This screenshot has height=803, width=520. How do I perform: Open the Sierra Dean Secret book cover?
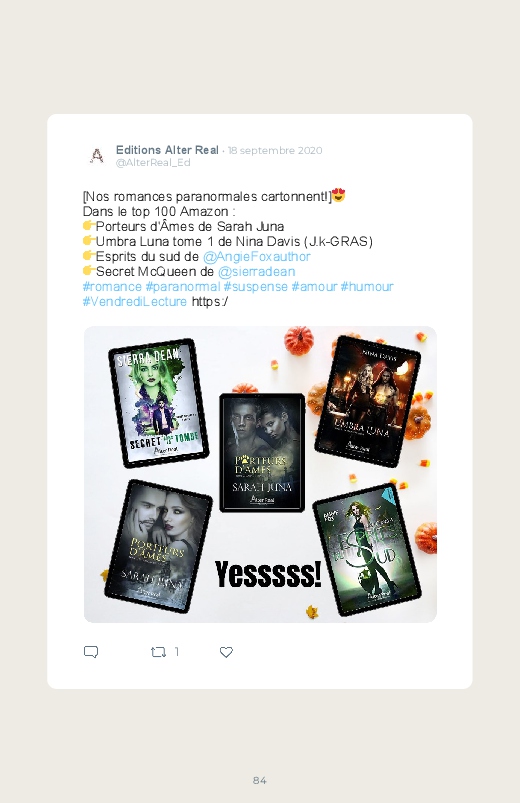tap(158, 403)
